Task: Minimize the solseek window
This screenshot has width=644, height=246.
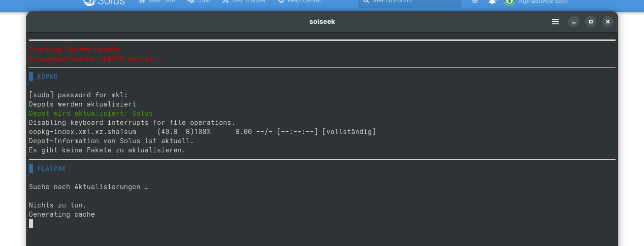Action: coord(574,22)
